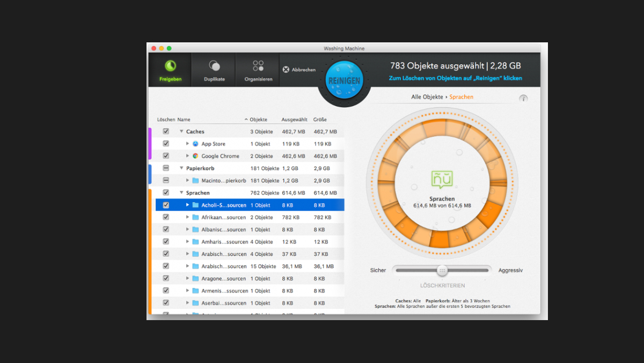Click the Google Chrome icon in Caches
Viewport: 644px width, 363px height.
196,156
